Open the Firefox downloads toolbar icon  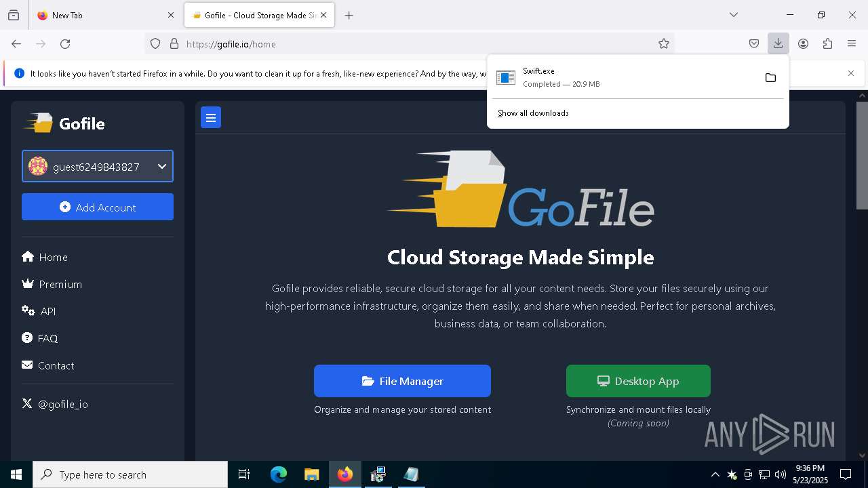click(x=778, y=44)
